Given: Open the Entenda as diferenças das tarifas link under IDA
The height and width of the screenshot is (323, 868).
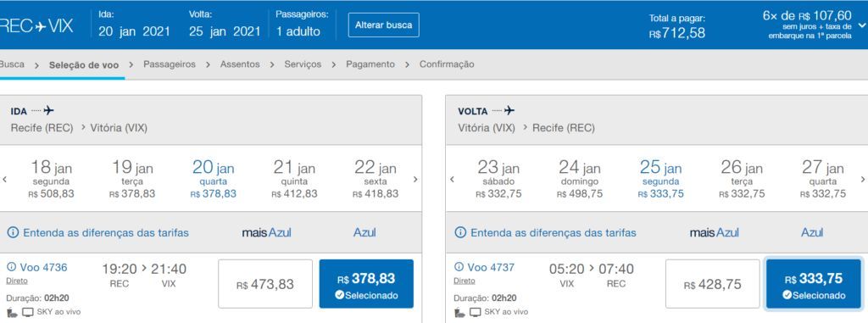Looking at the screenshot, I should [106, 232].
